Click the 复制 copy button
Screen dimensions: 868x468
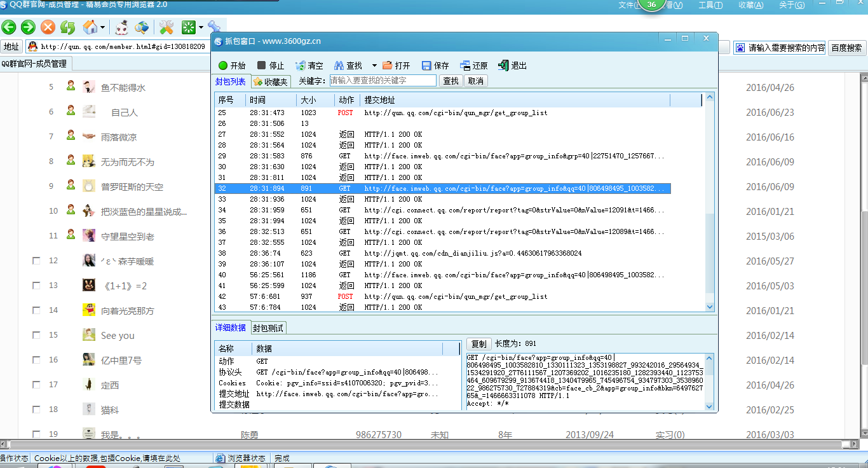click(x=479, y=344)
